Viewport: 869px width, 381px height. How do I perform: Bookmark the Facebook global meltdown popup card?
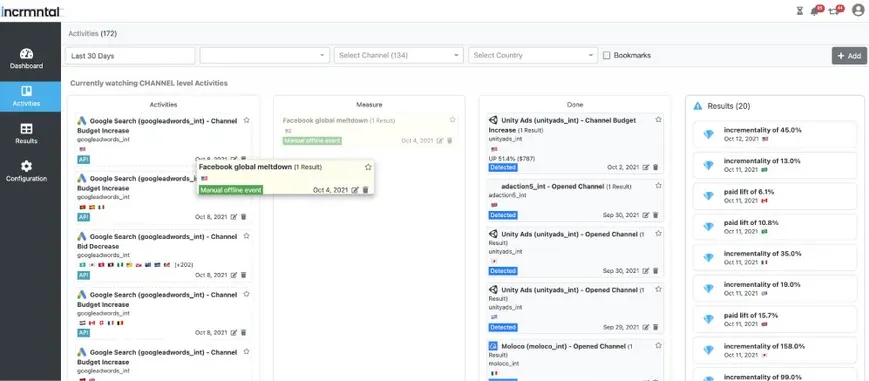pyautogui.click(x=368, y=167)
